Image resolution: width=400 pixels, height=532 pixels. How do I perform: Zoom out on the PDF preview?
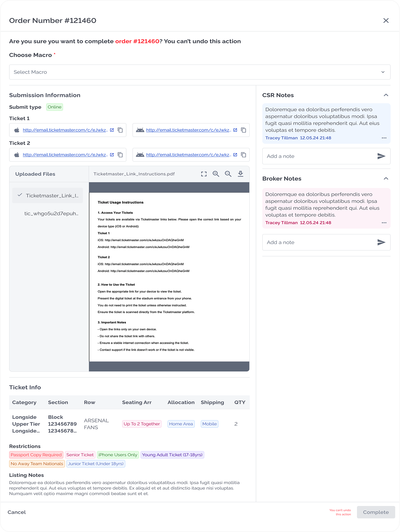click(228, 174)
